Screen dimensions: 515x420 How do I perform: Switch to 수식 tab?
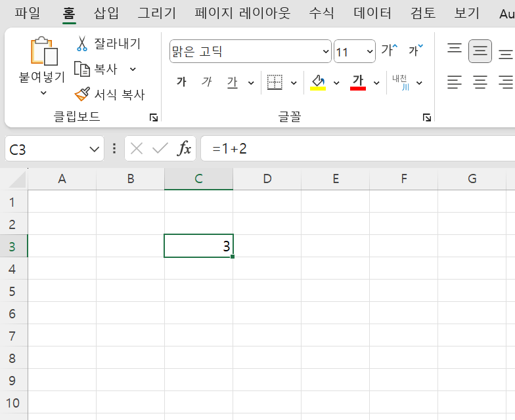coord(322,13)
